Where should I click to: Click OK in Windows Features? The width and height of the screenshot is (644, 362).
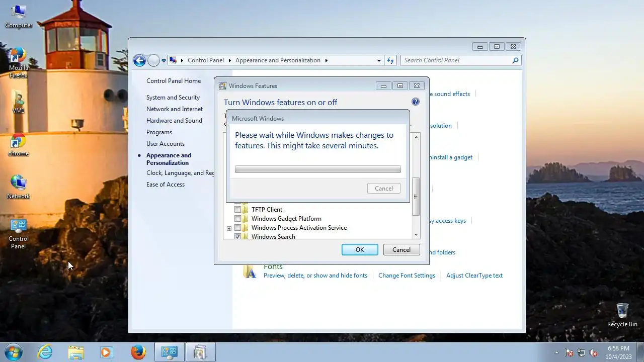point(360,249)
